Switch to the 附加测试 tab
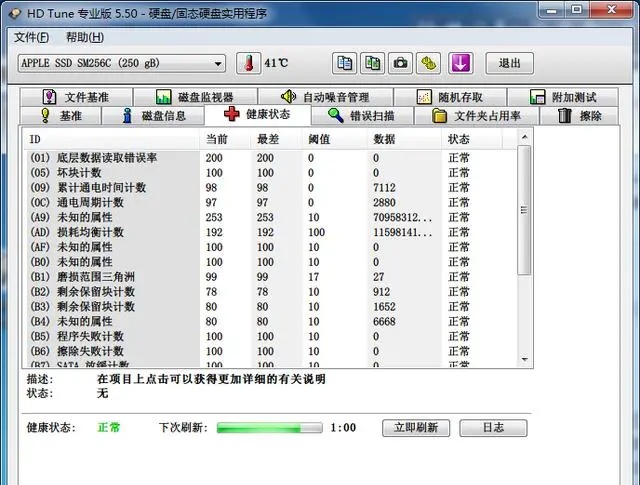The image size is (640, 485). 563,97
